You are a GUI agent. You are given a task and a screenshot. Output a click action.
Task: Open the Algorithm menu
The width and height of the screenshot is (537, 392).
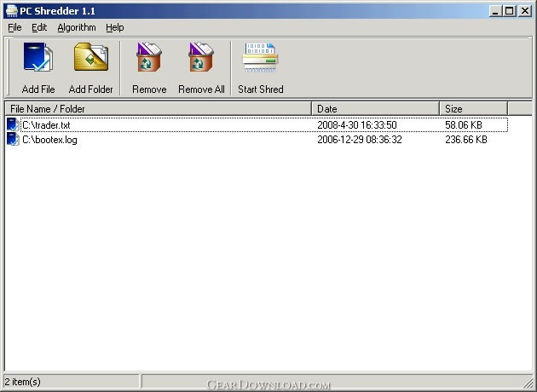tap(77, 27)
